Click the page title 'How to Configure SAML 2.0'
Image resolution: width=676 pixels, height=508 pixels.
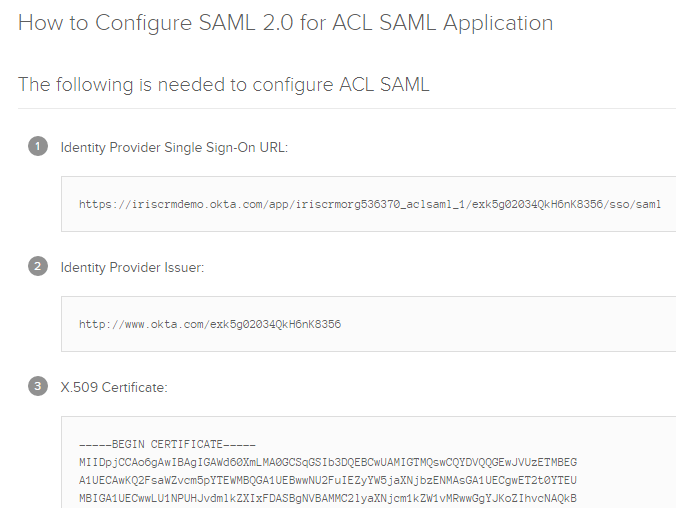pyautogui.click(x=285, y=23)
